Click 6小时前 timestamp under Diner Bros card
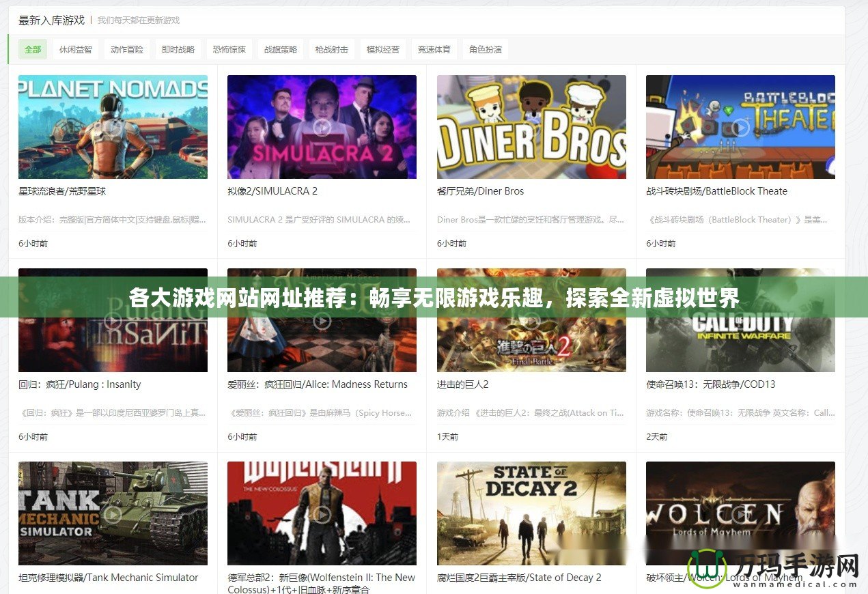Screen dimensions: 868x594 pos(451,244)
